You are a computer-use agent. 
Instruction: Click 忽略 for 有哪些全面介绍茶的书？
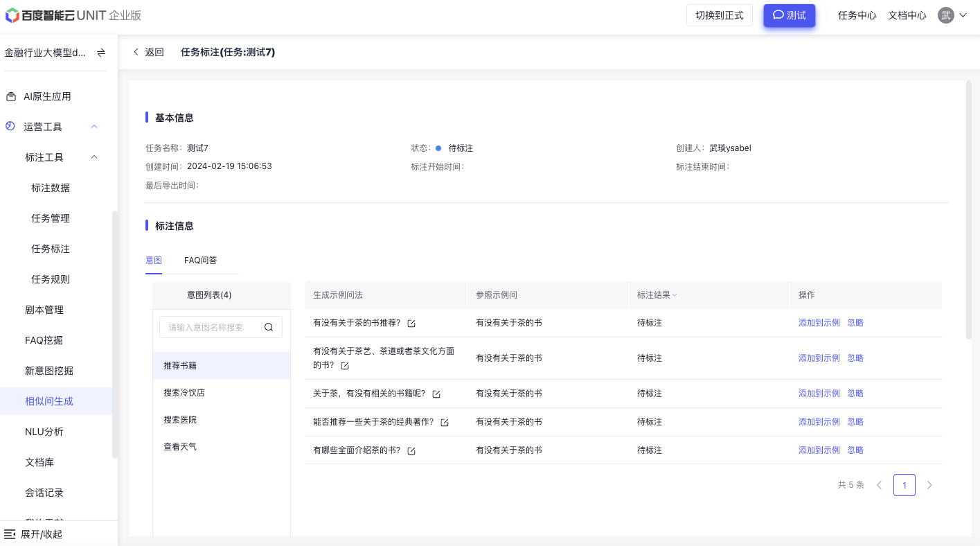tap(855, 450)
